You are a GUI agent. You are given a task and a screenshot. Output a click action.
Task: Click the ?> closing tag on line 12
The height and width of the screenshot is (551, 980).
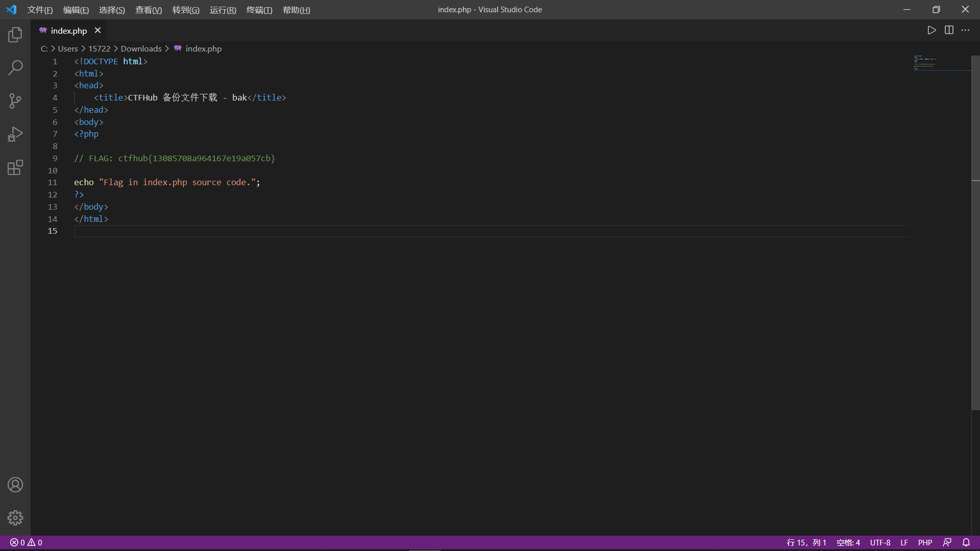(x=79, y=194)
